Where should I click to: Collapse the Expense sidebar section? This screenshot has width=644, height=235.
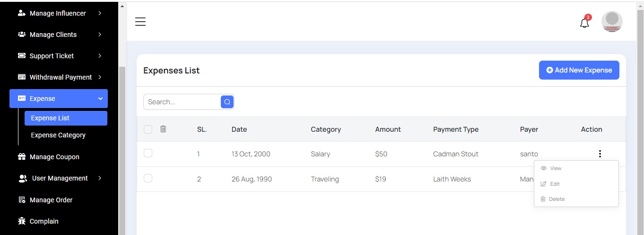pyautogui.click(x=100, y=99)
